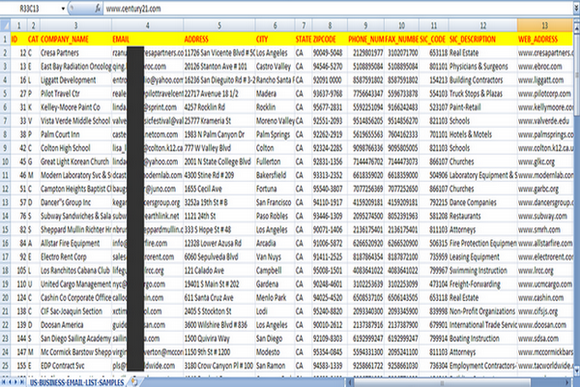Image resolution: width=580 pixels, height=387 pixels.
Task: Select the Cresa Partners company cell
Action: (x=75, y=53)
